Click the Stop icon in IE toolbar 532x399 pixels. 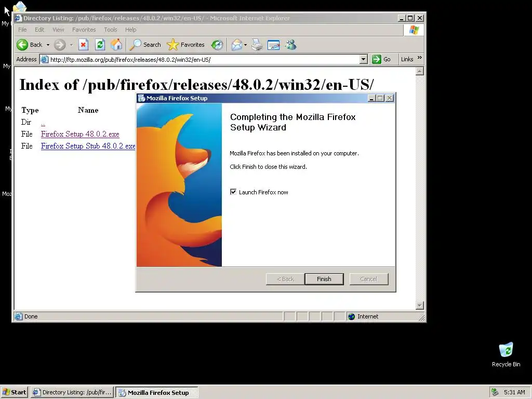[x=84, y=45]
